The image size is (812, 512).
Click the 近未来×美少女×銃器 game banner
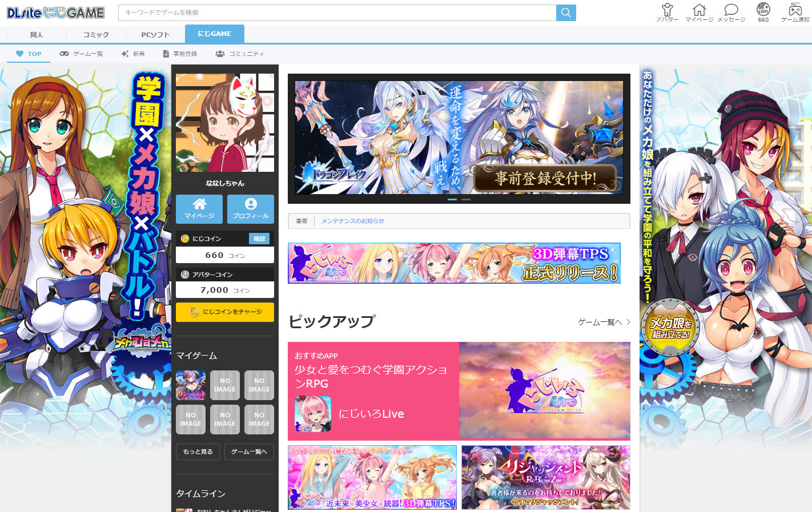[x=372, y=477]
